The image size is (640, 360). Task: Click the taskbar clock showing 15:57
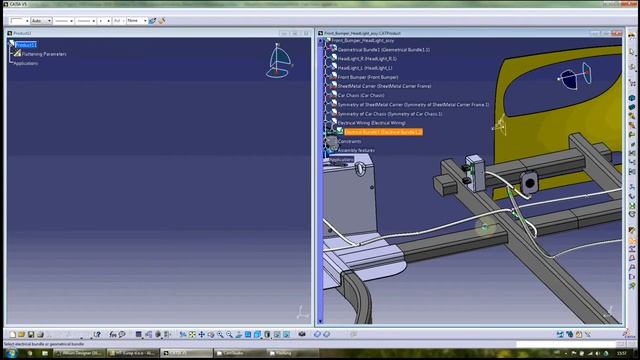[x=622, y=353]
